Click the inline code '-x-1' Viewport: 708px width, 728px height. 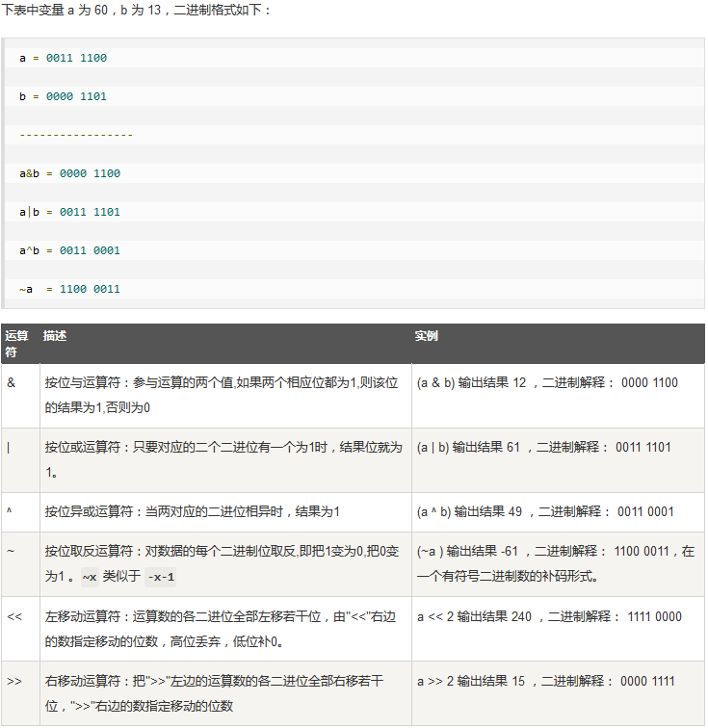[160, 577]
